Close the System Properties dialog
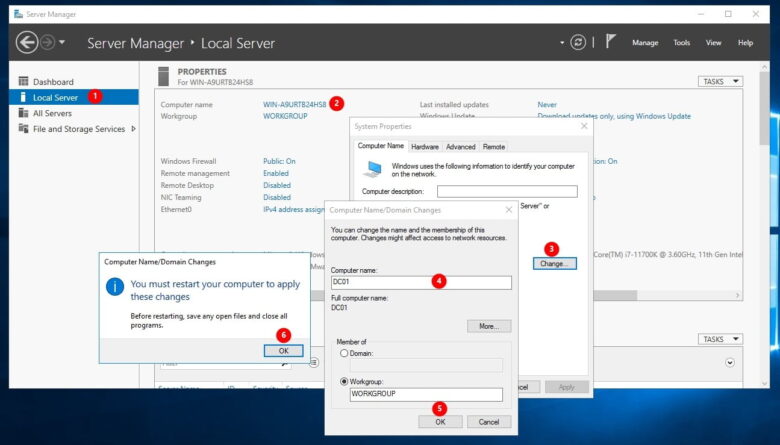The height and width of the screenshot is (445, 780). [x=584, y=126]
